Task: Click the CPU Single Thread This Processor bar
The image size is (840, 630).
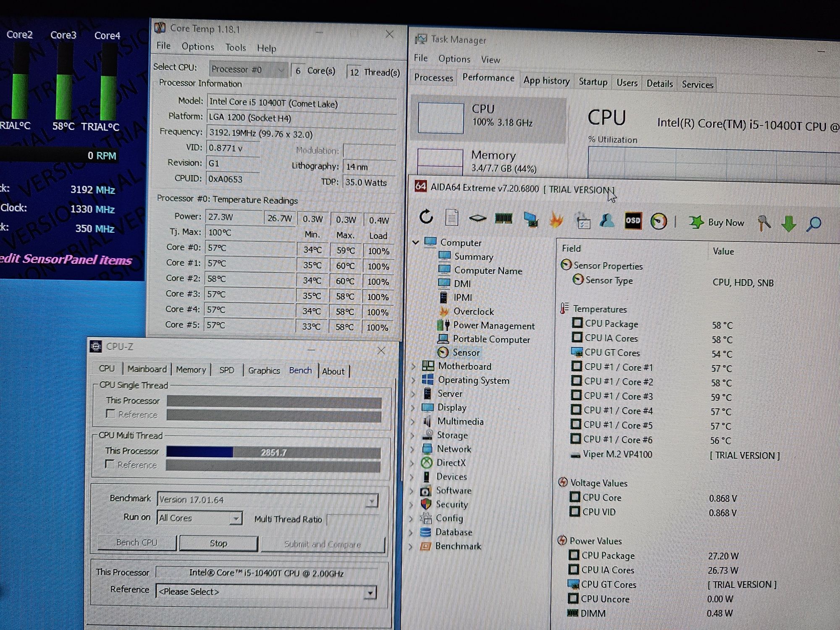Action: [x=274, y=402]
